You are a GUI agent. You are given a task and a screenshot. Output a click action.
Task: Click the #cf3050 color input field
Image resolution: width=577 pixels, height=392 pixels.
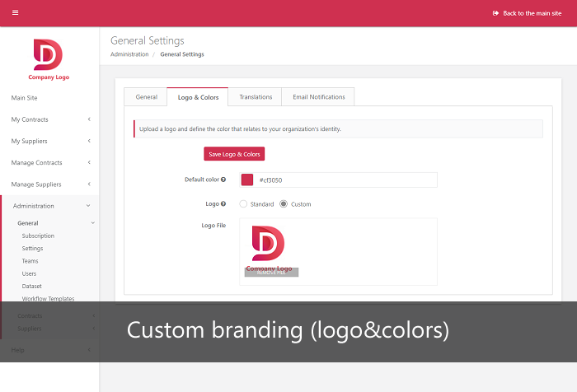coord(338,180)
